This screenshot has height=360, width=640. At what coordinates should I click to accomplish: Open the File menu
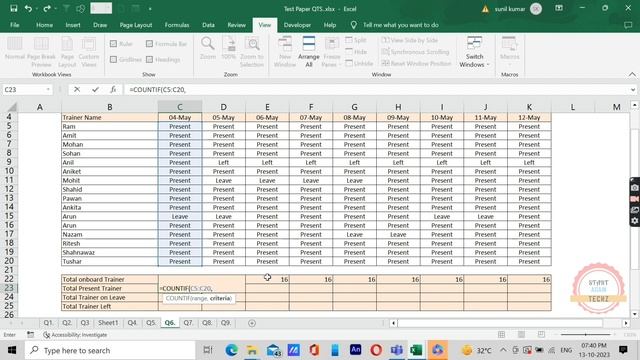[15, 25]
